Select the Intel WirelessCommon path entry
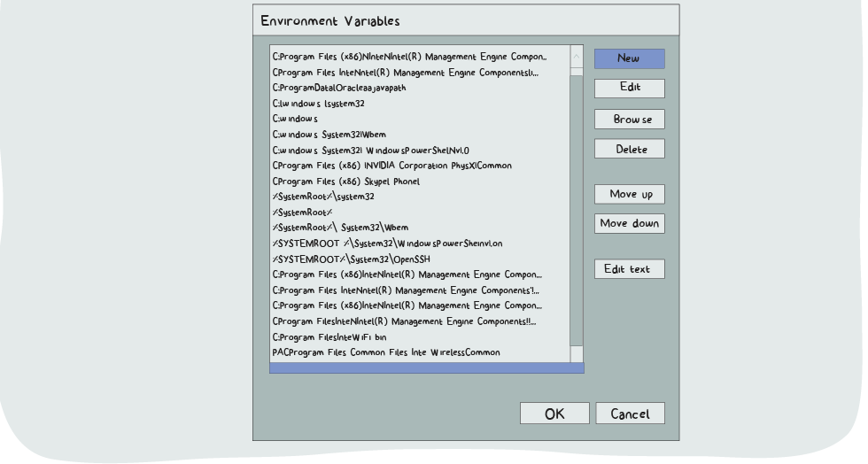Viewport: 868px width, 464px height. (385, 352)
